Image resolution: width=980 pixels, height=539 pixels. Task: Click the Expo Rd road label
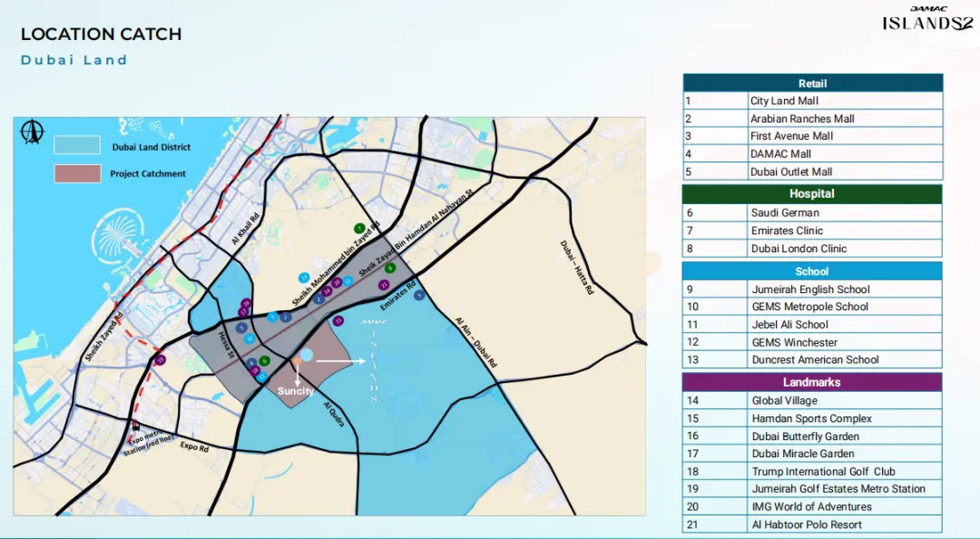click(x=194, y=446)
